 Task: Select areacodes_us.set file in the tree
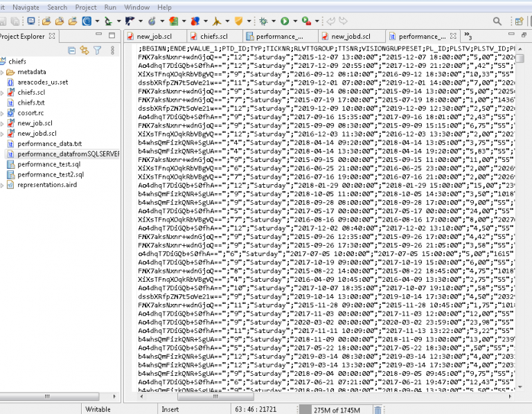tap(42, 82)
